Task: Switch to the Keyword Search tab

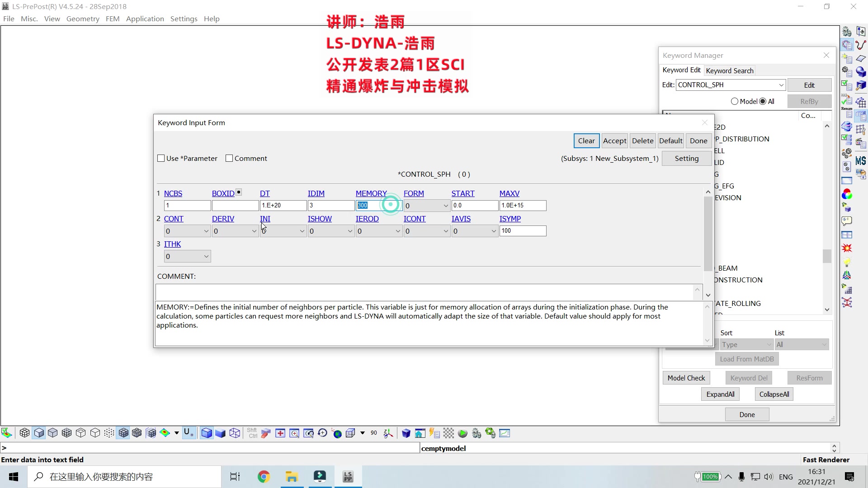Action: (x=729, y=70)
